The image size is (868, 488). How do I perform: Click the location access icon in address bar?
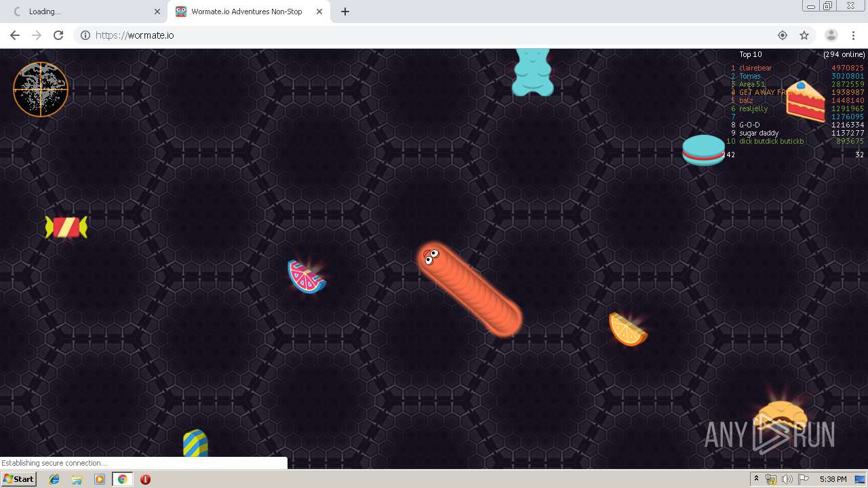click(x=783, y=35)
